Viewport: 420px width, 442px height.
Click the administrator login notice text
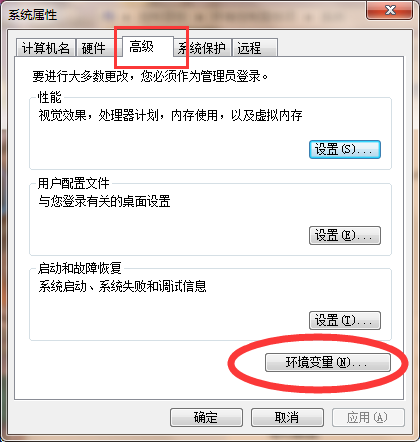[150, 76]
